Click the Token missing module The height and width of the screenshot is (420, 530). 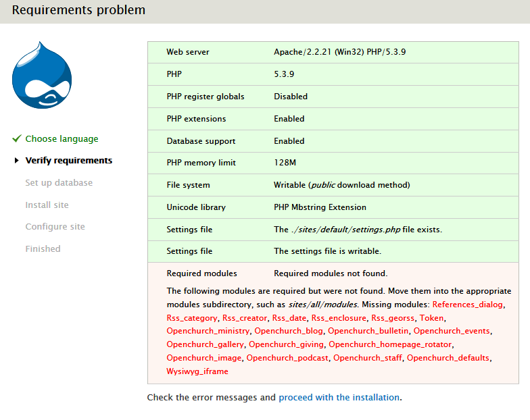[x=431, y=318]
